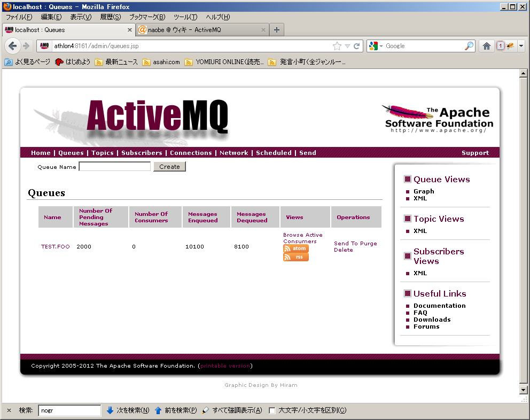The image size is (530, 420).
Task: Click the browser forward arrow button
Action: (x=26, y=45)
